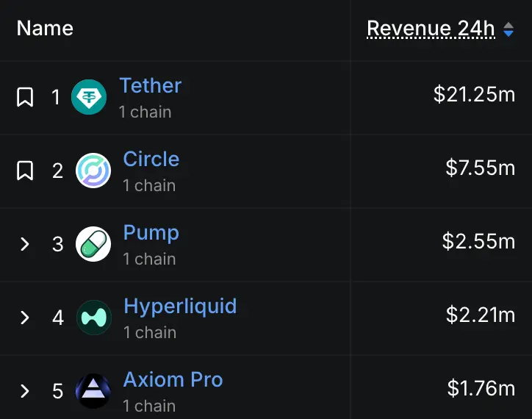Open the Pump protocol link
This screenshot has height=419, width=532.
point(151,234)
